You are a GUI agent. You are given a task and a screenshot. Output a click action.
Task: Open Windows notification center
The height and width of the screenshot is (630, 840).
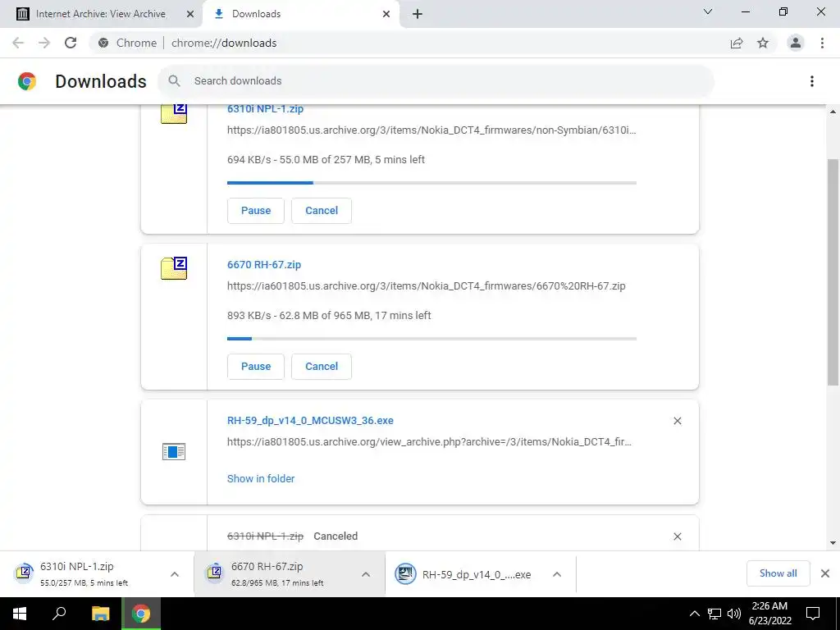click(813, 614)
